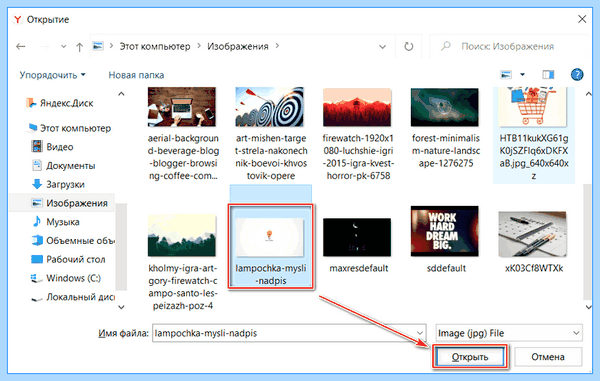The width and height of the screenshot is (600, 381).
Task: Click the Отмена button
Action: coord(548,357)
